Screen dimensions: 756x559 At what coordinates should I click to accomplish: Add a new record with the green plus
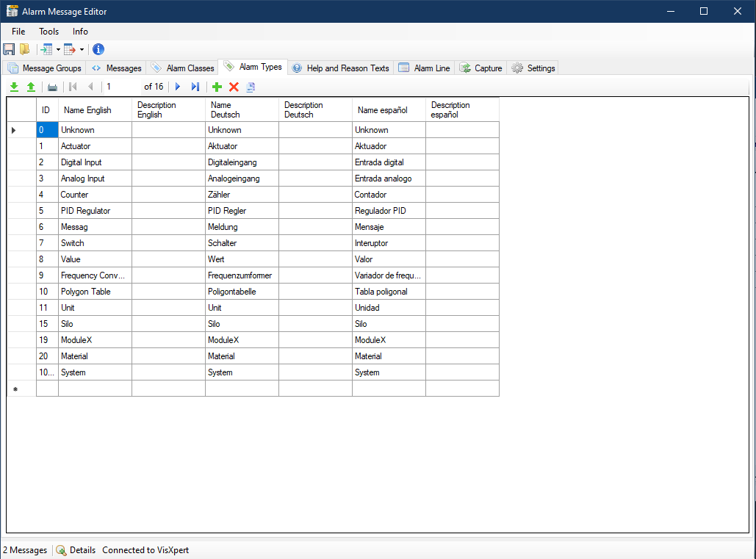tap(216, 87)
